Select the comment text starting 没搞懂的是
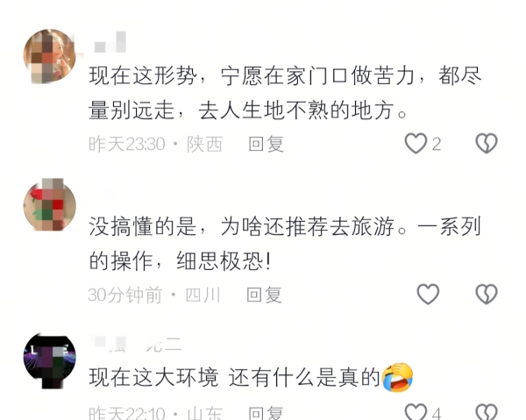 (x=285, y=244)
